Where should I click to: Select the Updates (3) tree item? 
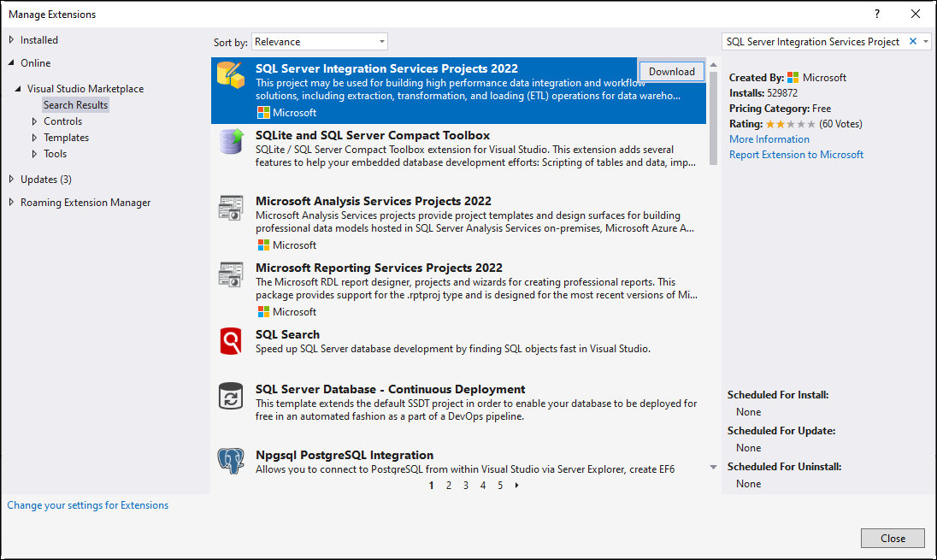46,180
